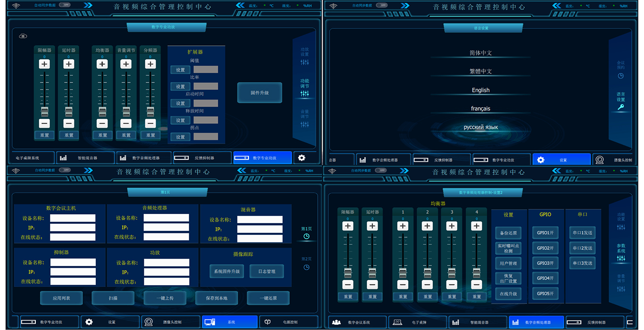644x330 pixels.
Task: Click IP field under 音频处理器
Action: (166, 227)
